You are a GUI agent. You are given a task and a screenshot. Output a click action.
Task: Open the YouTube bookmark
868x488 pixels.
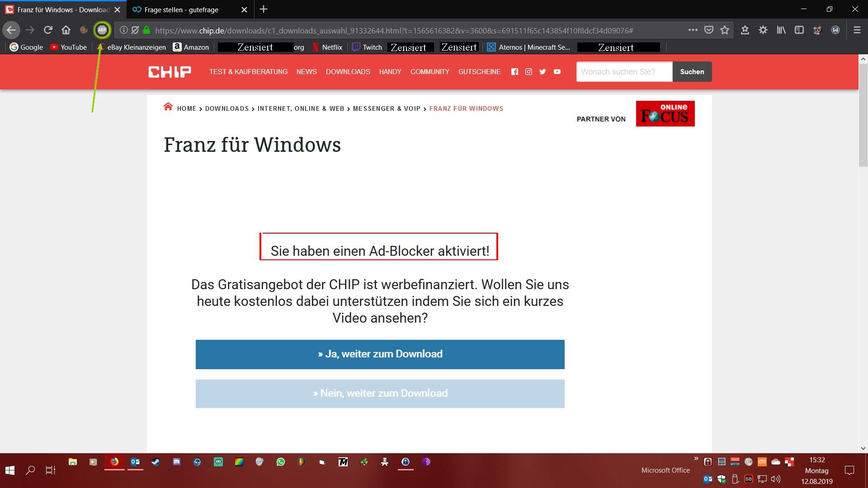[x=69, y=47]
